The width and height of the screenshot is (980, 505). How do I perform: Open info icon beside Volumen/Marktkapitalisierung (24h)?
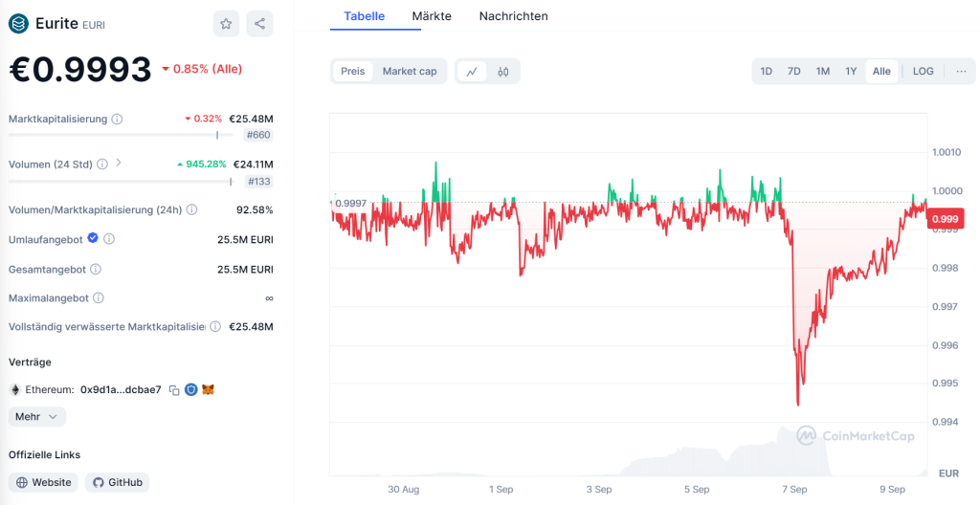point(191,209)
